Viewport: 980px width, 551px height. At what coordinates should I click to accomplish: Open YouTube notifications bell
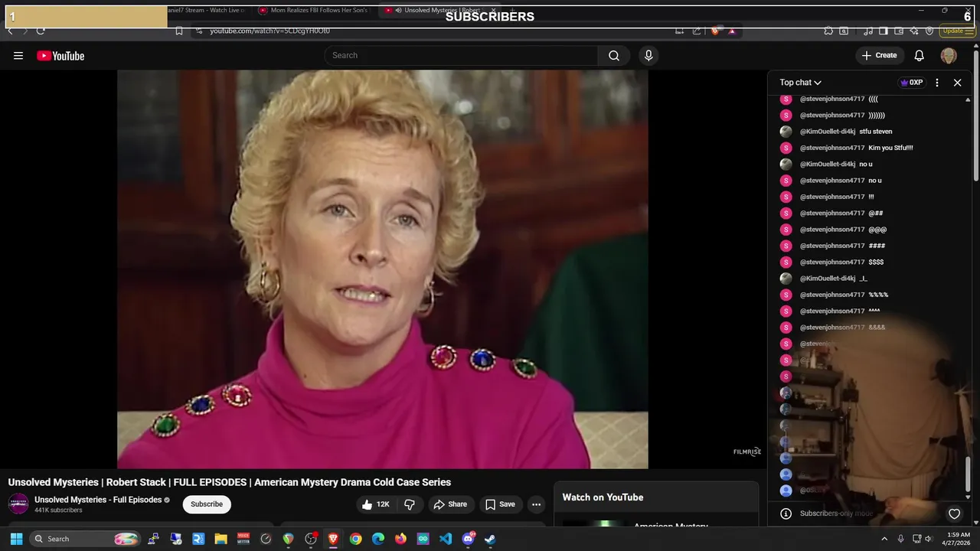click(920, 56)
